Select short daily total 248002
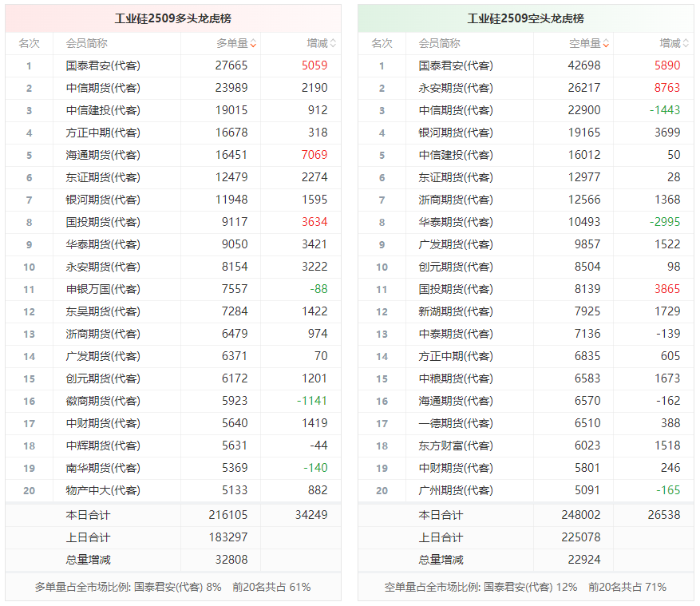 (x=581, y=515)
